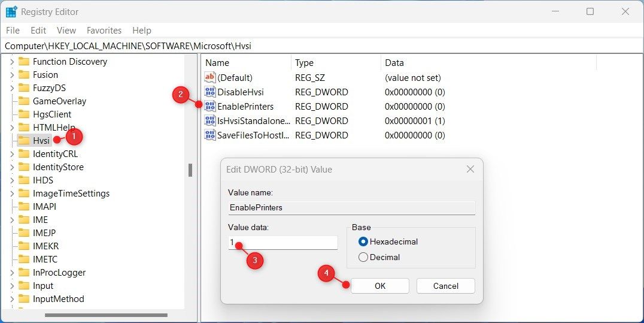Click the ImageTimeSettings folder icon
Viewport: 644px width, 323px height.
[24, 193]
